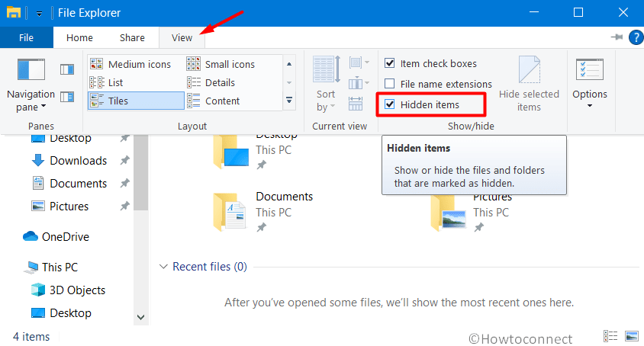Click the File Explorer title bar icon
This screenshot has width=644, height=346.
point(13,12)
